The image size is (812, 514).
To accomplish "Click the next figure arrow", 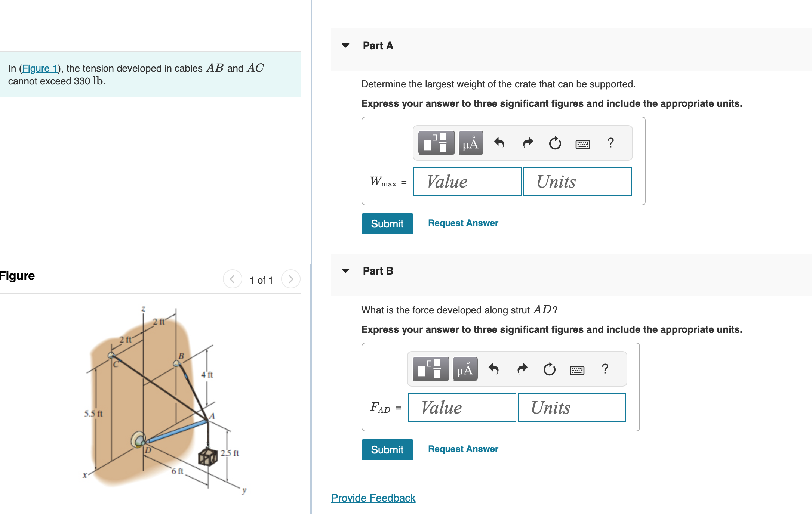I will click(x=291, y=279).
